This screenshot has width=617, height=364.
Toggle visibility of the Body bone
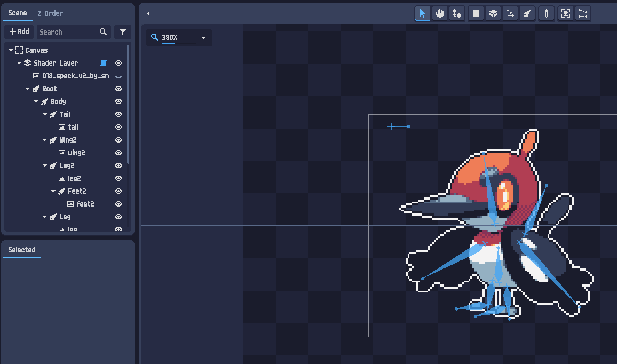click(118, 101)
